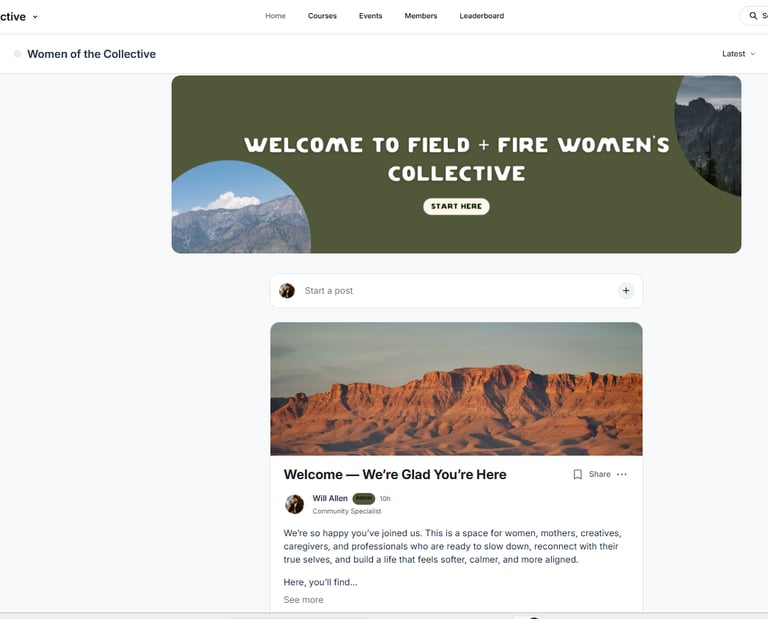Expand the Latest sort dropdown
The width and height of the screenshot is (768, 619).
[x=738, y=54]
